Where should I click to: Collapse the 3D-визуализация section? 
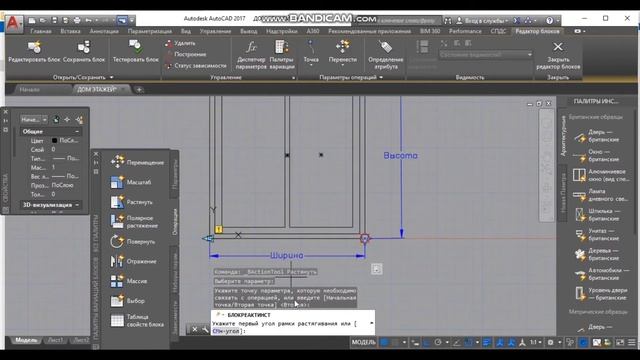[x=77, y=205]
